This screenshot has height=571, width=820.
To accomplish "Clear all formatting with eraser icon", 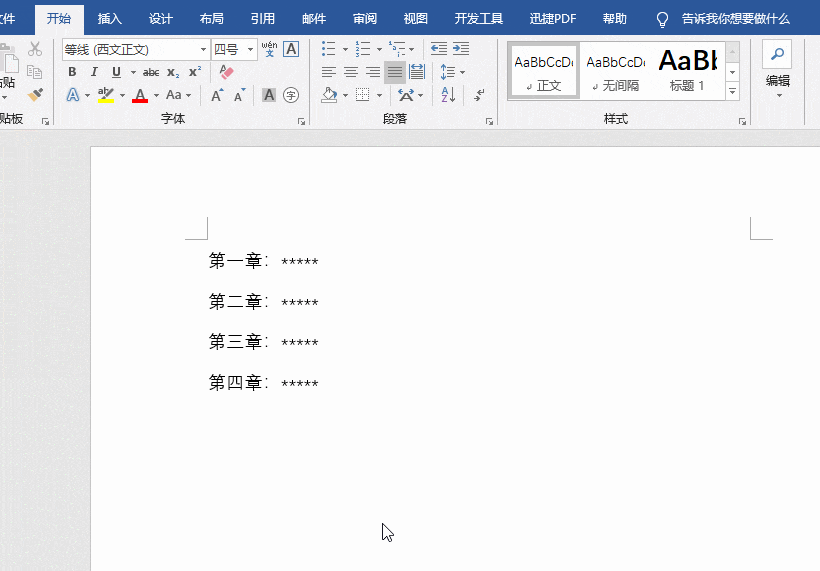I will (x=226, y=72).
